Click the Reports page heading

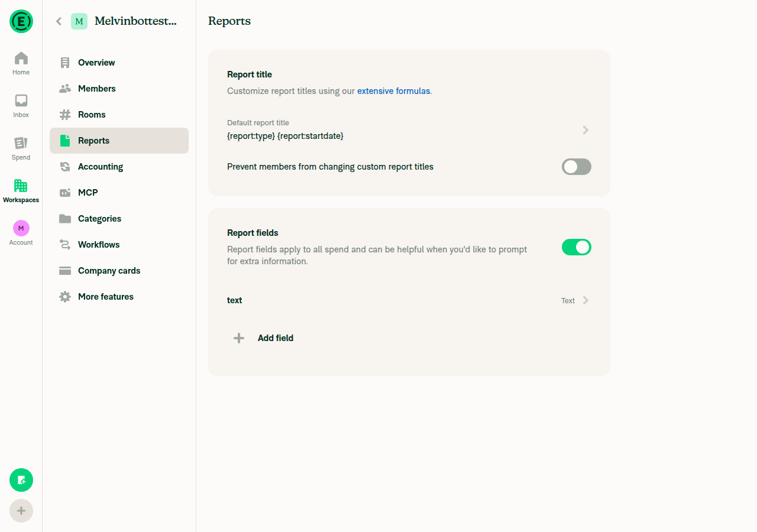229,21
